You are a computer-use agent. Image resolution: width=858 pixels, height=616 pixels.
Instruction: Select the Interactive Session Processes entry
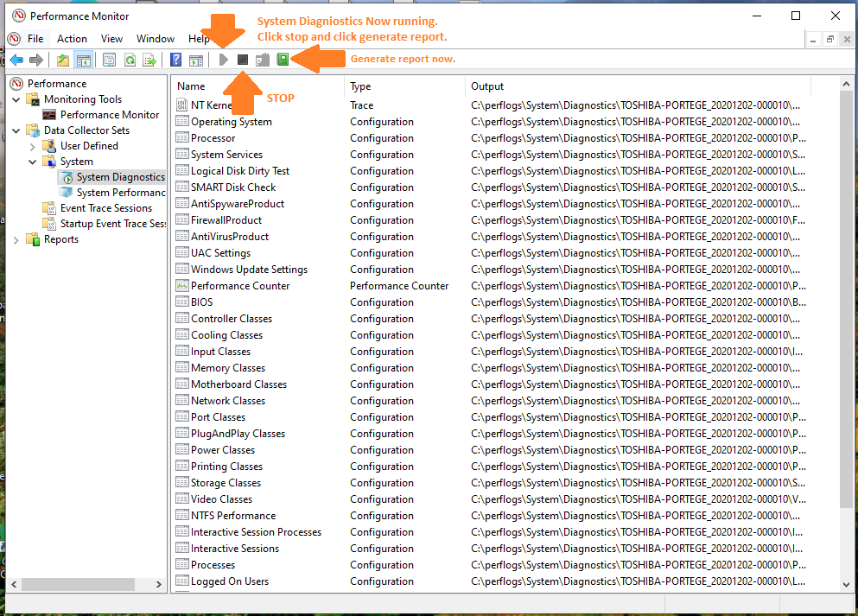256,531
